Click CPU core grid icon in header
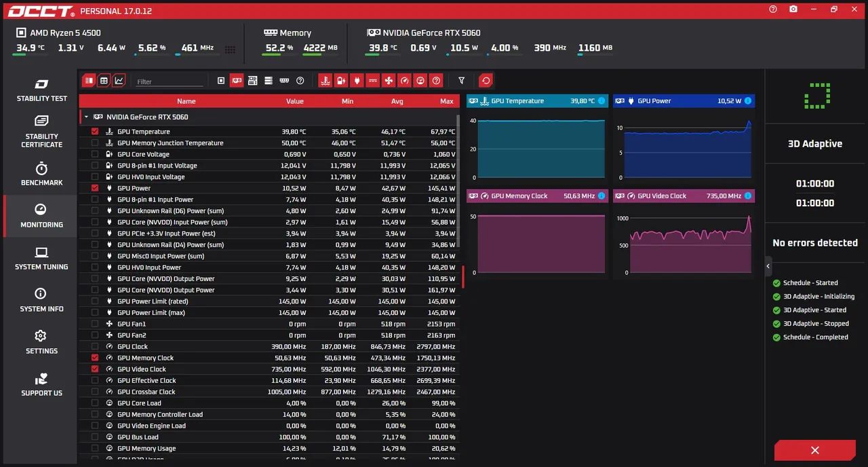 (x=231, y=49)
